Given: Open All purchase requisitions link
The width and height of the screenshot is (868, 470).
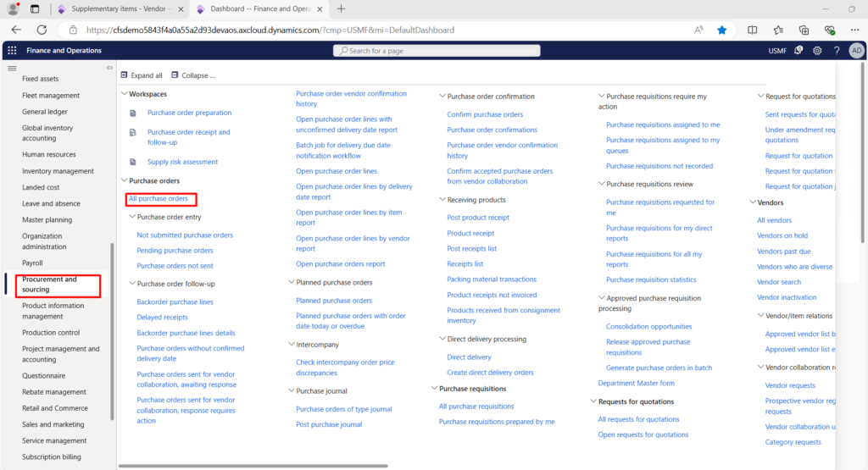Looking at the screenshot, I should [x=476, y=406].
